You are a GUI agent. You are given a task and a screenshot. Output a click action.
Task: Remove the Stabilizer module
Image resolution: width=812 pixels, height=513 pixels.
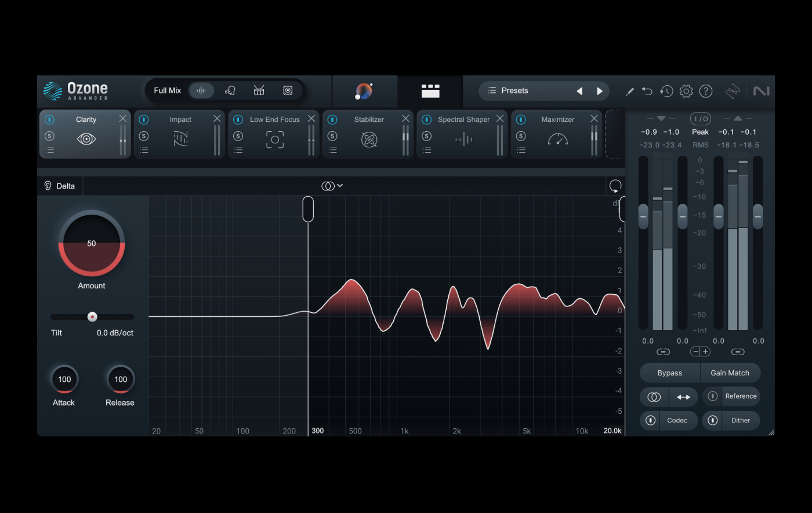point(405,118)
